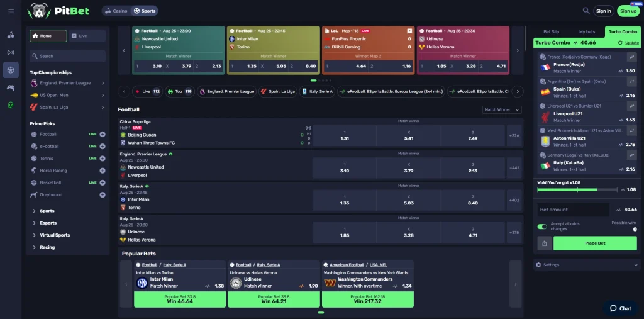
Task: Open US Open. Men championship
Action: coord(67,95)
